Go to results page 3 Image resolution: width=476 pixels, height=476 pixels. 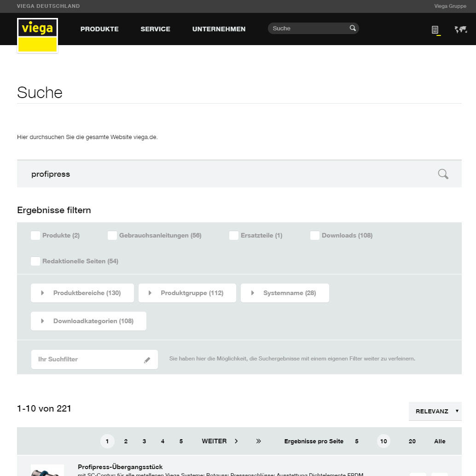[144, 441]
